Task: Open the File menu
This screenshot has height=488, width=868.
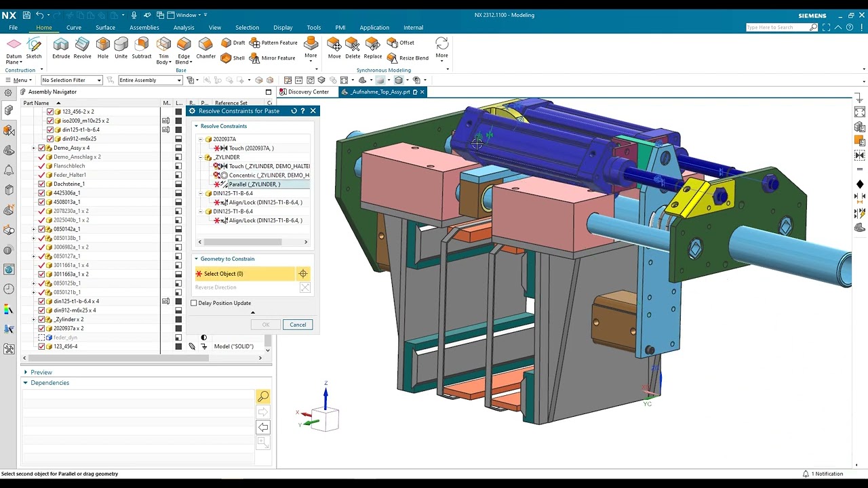Action: point(13,28)
